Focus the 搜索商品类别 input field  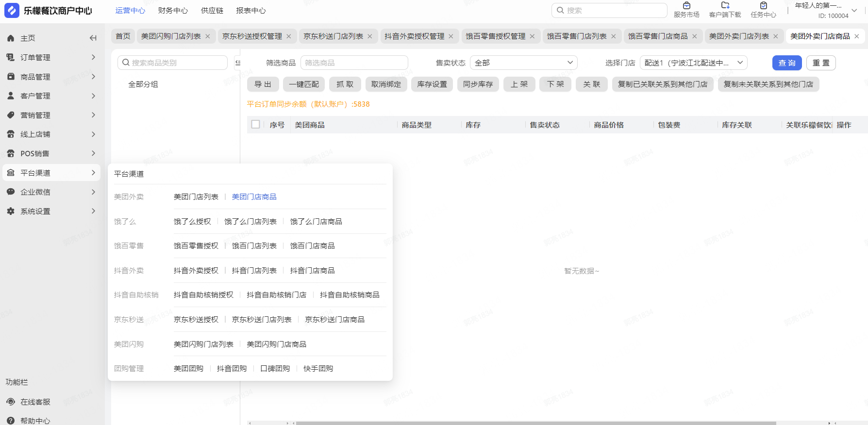172,63
